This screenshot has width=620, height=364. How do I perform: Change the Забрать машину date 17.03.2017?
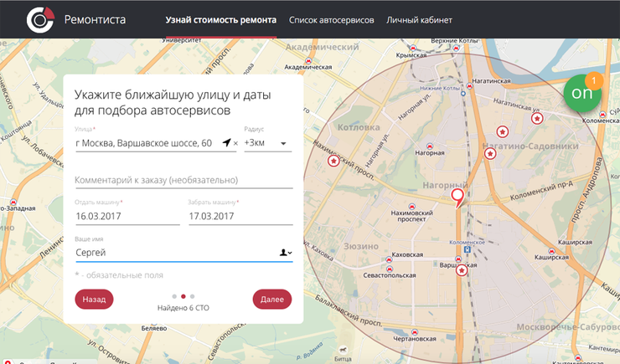point(240,216)
